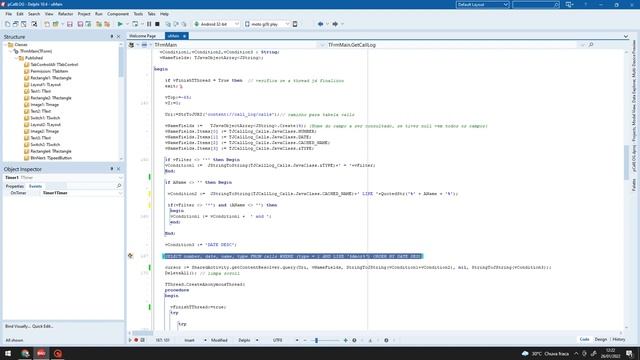The image size is (640, 360).
Task: Click the device phone icon beside moto g play
Action: pos(295,24)
